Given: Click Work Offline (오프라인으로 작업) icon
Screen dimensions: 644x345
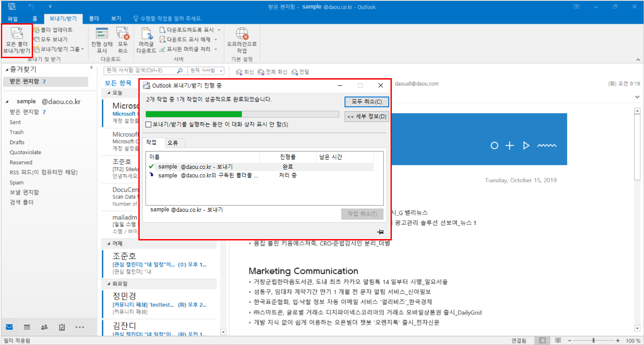Looking at the screenshot, I should 242,34.
